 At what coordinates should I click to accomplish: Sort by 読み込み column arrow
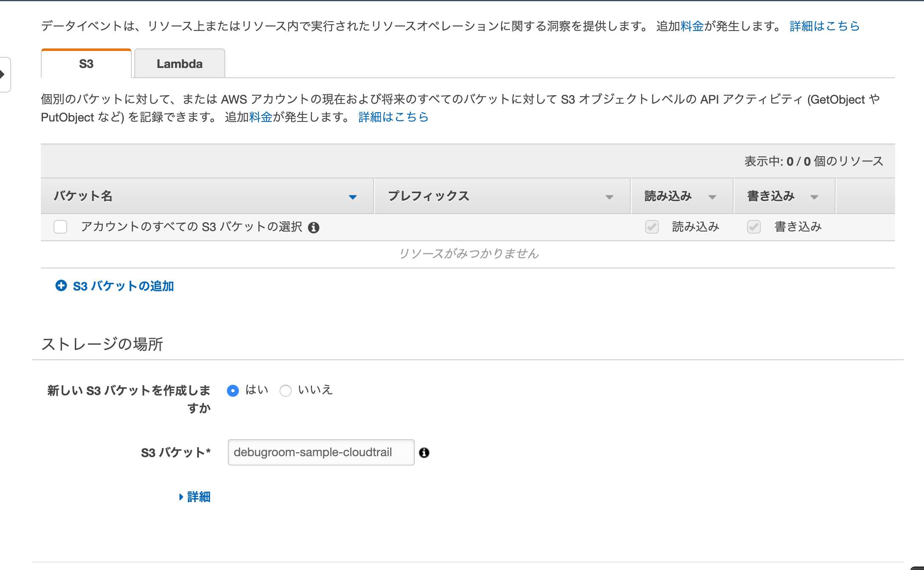pyautogui.click(x=712, y=197)
